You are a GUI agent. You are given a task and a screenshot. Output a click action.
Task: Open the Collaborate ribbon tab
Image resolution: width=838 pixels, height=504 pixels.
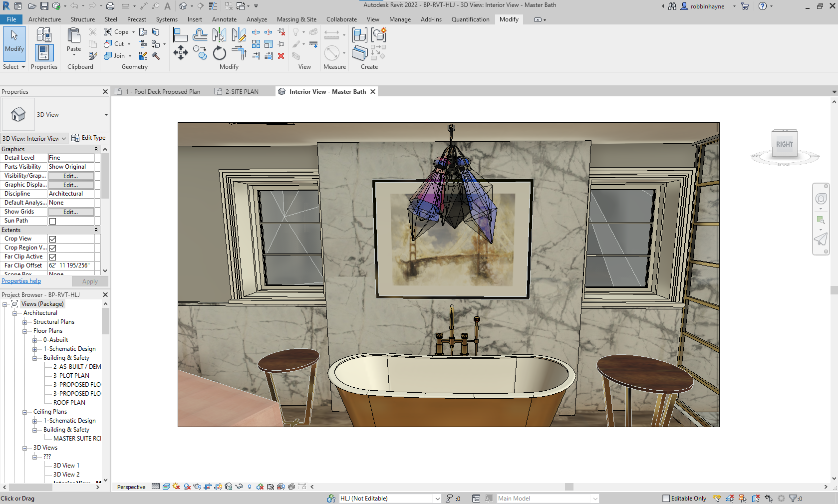tap(341, 19)
